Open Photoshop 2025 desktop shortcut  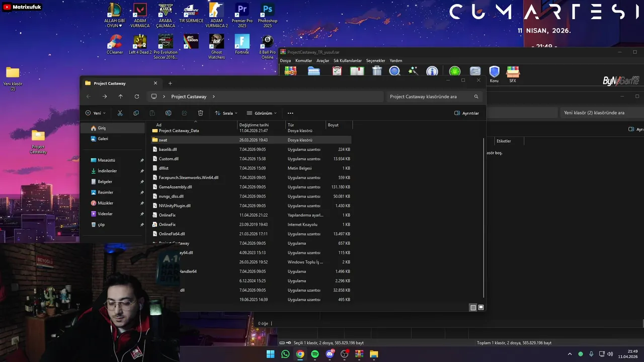pyautogui.click(x=268, y=15)
